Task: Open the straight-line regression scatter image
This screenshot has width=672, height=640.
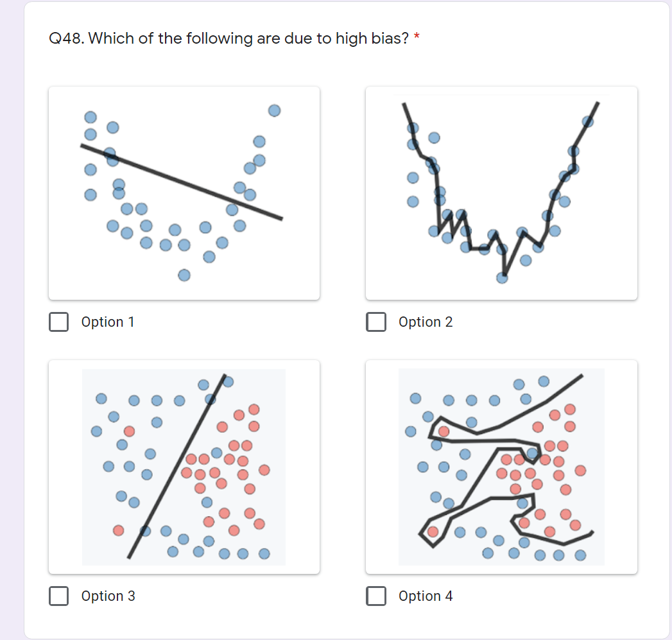Action: pos(184,193)
